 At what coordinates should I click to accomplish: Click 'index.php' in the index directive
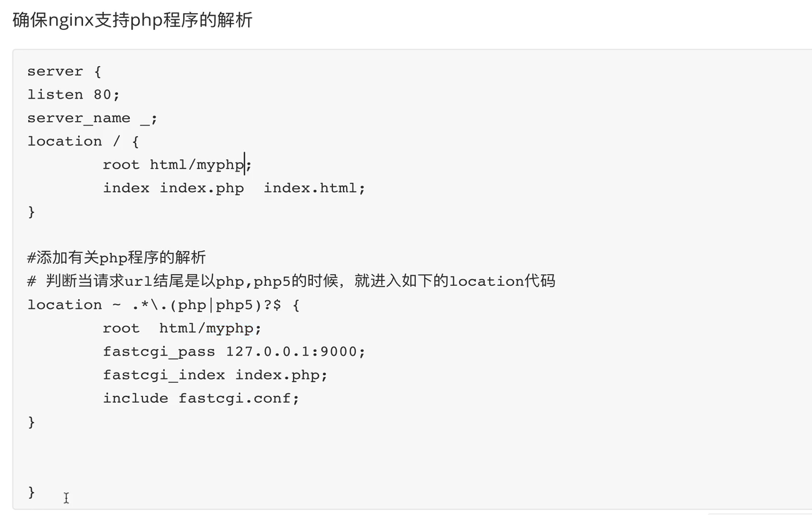(x=202, y=188)
